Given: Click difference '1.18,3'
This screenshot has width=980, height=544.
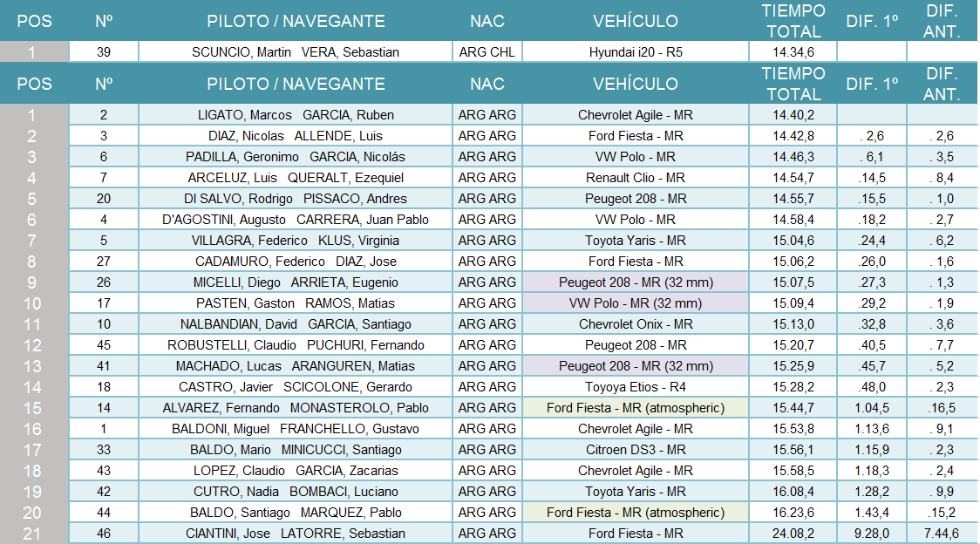Looking at the screenshot, I should pos(872,471).
